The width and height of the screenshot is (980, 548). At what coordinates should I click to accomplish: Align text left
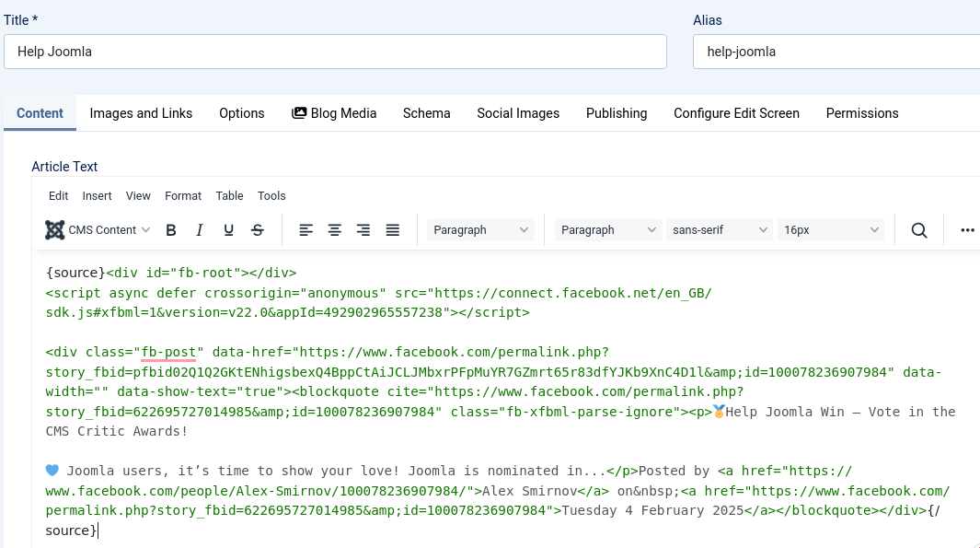pos(306,230)
